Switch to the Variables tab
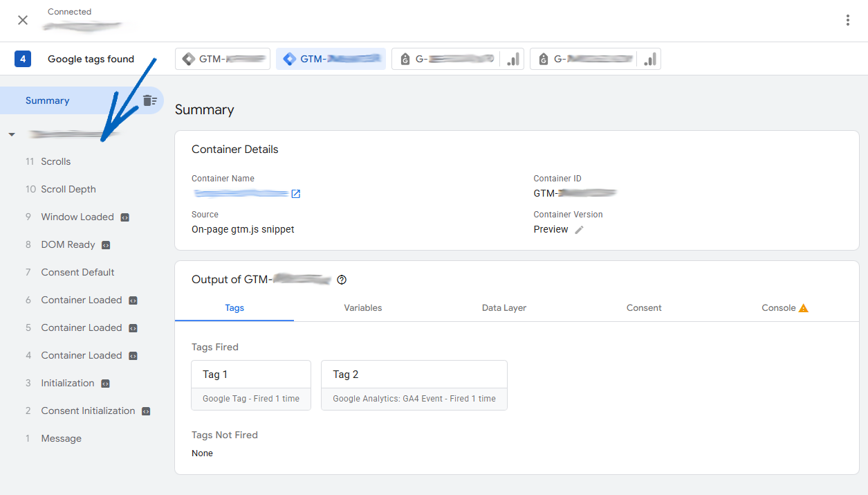 point(363,308)
